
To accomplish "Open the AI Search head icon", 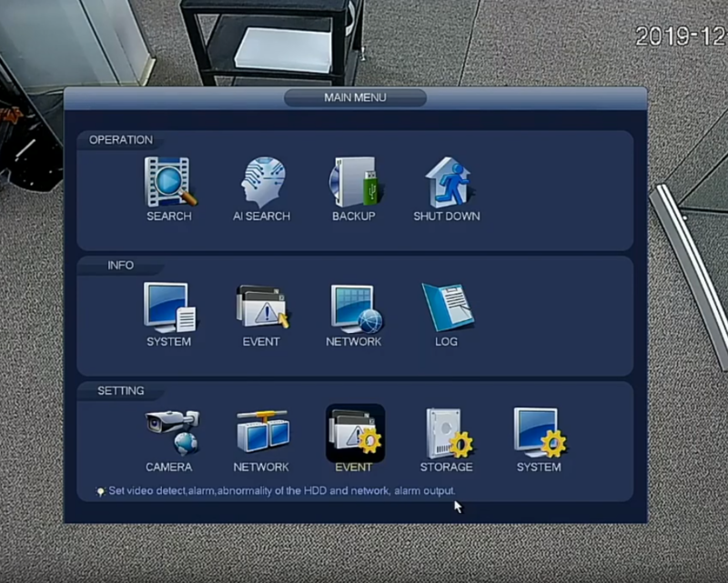I will tap(263, 182).
